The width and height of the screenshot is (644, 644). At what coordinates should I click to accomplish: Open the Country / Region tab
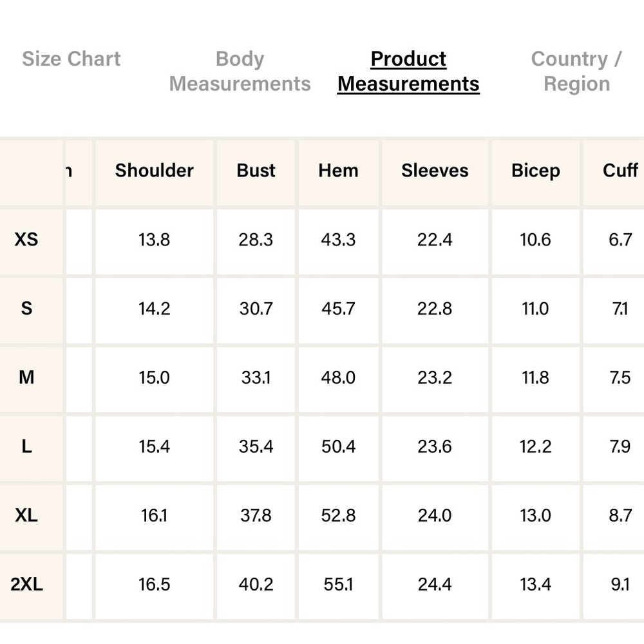click(x=576, y=71)
